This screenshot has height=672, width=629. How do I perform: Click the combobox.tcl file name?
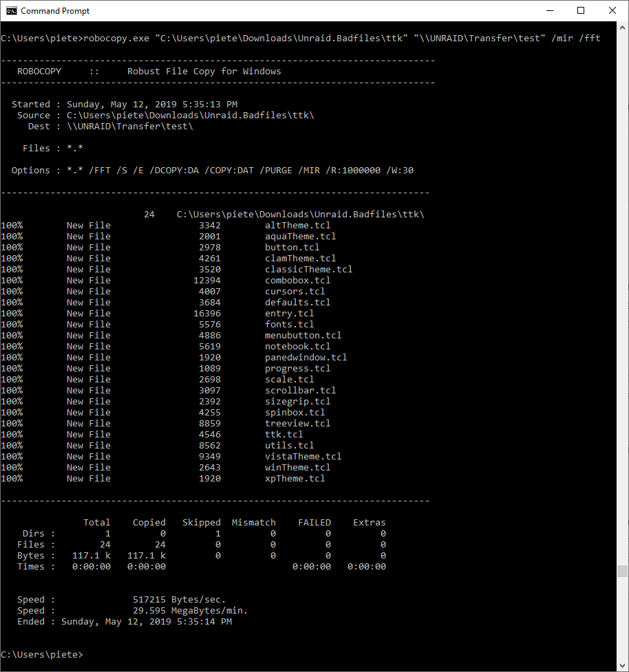point(297,280)
